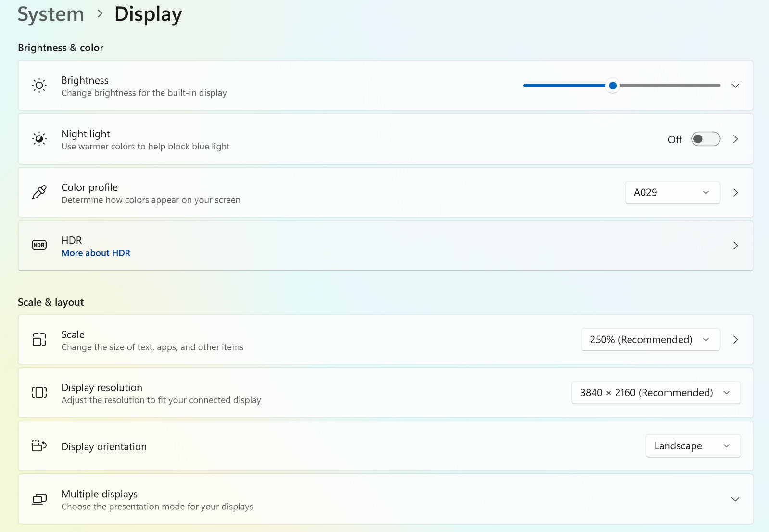Click the Color profile eyedropper icon
Image resolution: width=769 pixels, height=532 pixels.
[39, 192]
